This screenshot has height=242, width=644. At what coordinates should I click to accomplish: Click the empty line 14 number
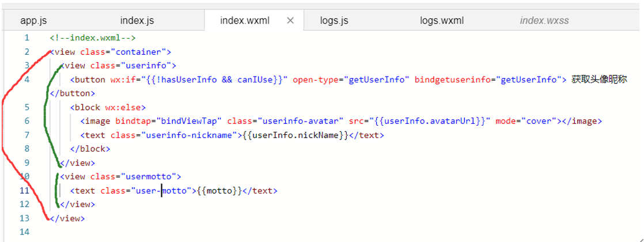pos(25,232)
